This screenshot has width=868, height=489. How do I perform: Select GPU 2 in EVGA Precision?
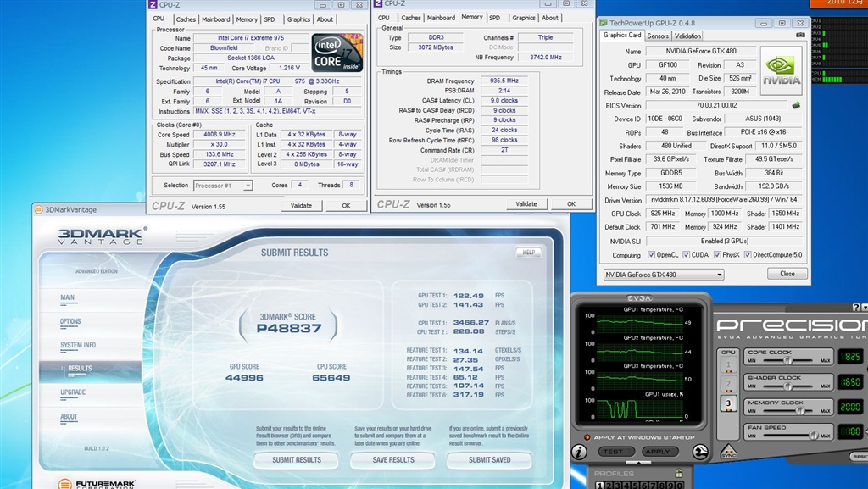point(728,384)
